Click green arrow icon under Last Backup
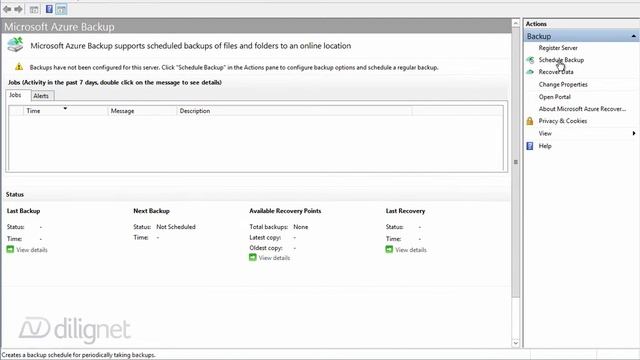The height and width of the screenshot is (360, 640). coord(10,249)
